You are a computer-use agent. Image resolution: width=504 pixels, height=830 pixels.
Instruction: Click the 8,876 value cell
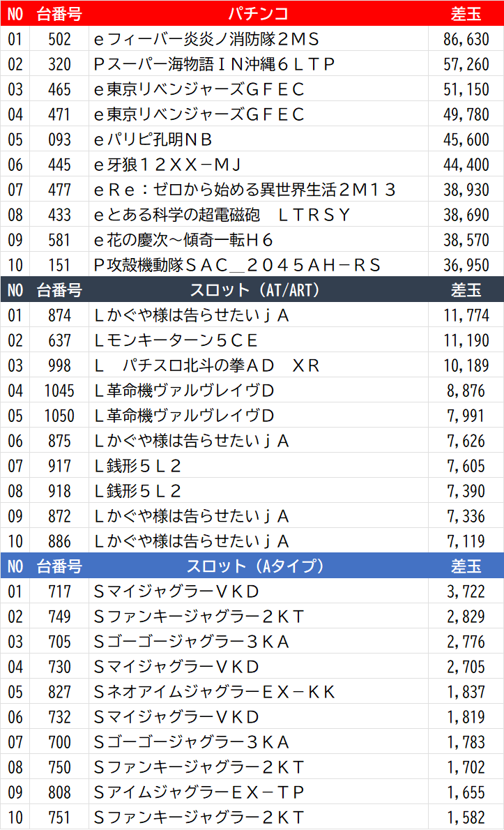(x=466, y=391)
